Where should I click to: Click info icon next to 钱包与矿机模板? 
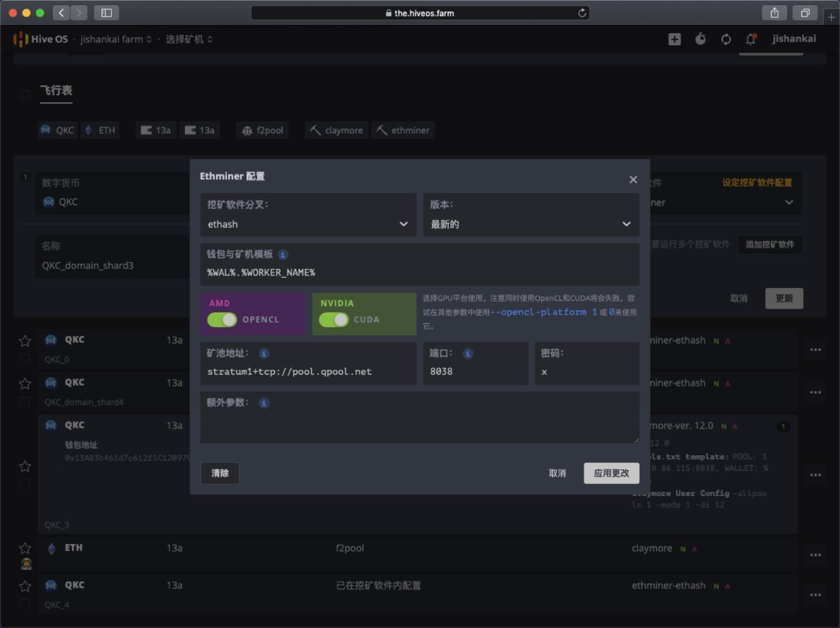click(283, 254)
